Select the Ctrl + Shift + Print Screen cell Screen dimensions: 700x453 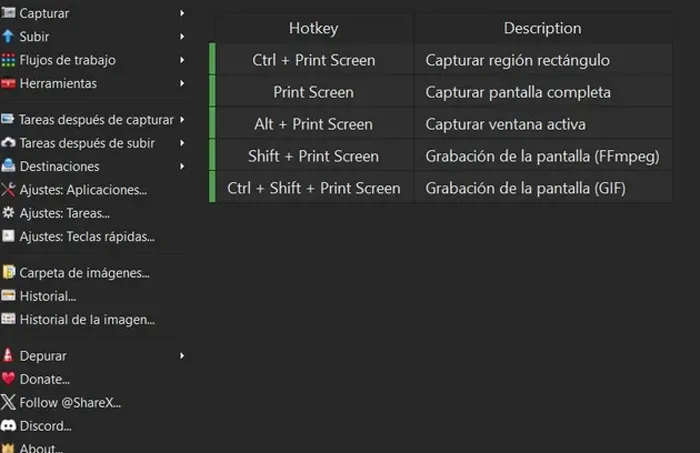314,188
